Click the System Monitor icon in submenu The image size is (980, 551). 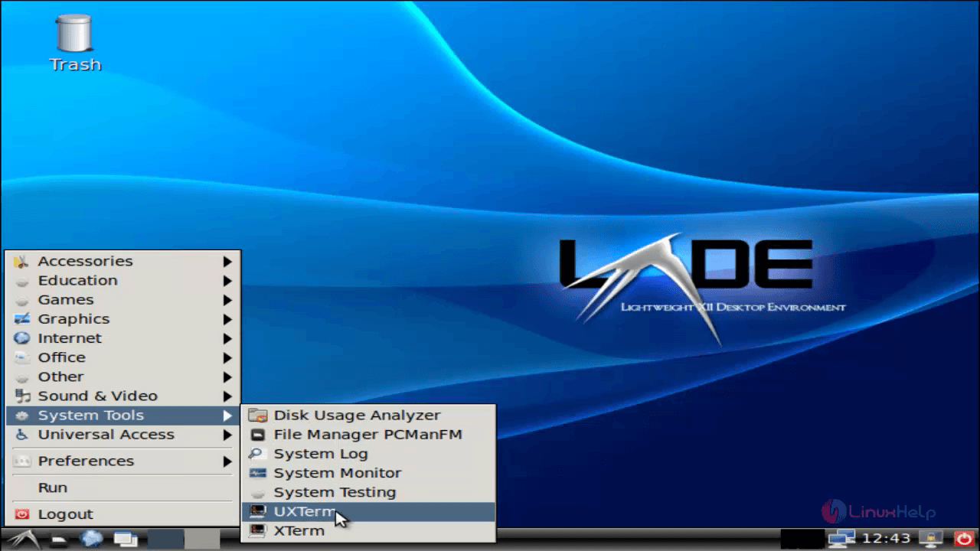click(258, 473)
